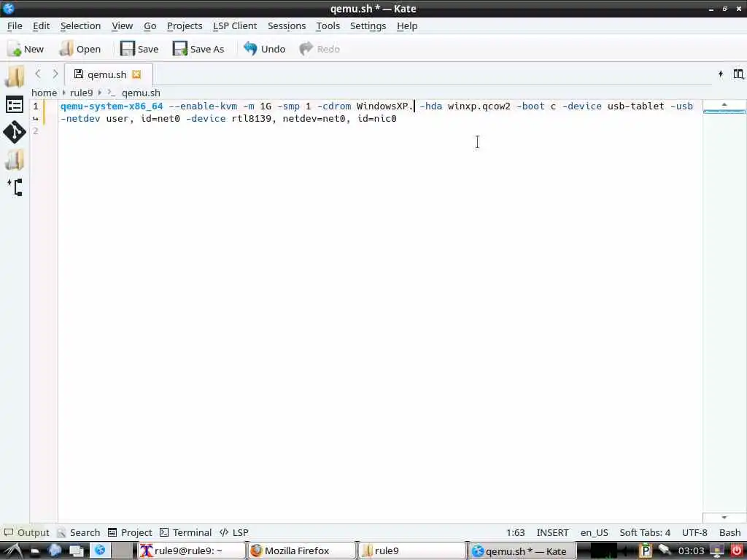Screen dimensions: 747x560
Task: Click the minimap scrollbar thumb
Action: tap(724, 112)
